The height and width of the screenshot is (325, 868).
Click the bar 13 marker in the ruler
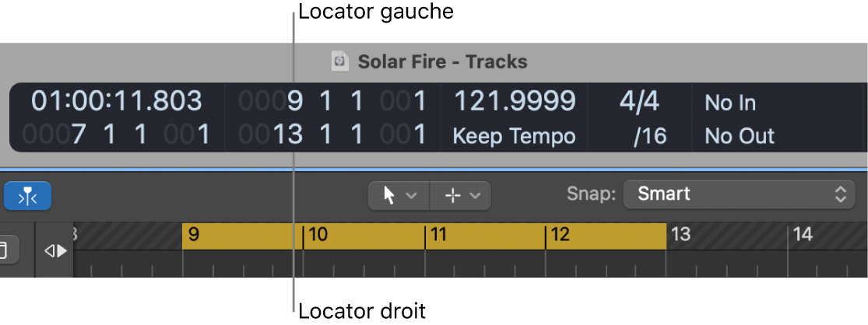(x=681, y=235)
